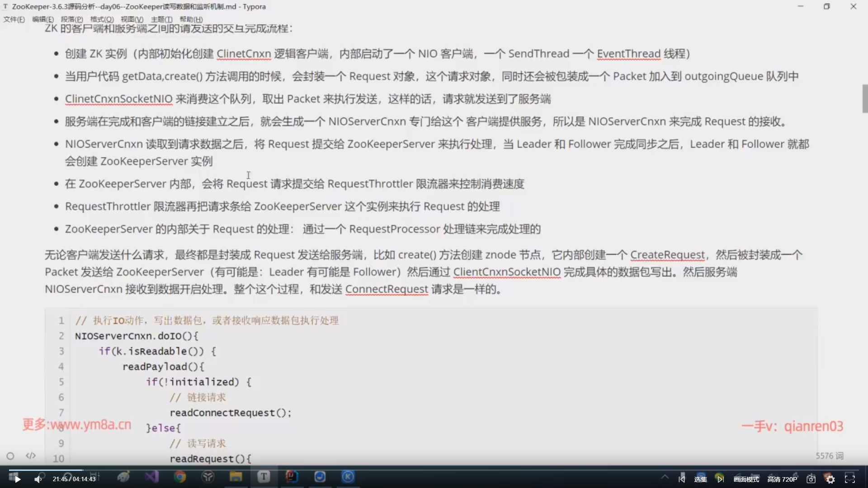Open Visual Studio from the taskbar

point(152,477)
